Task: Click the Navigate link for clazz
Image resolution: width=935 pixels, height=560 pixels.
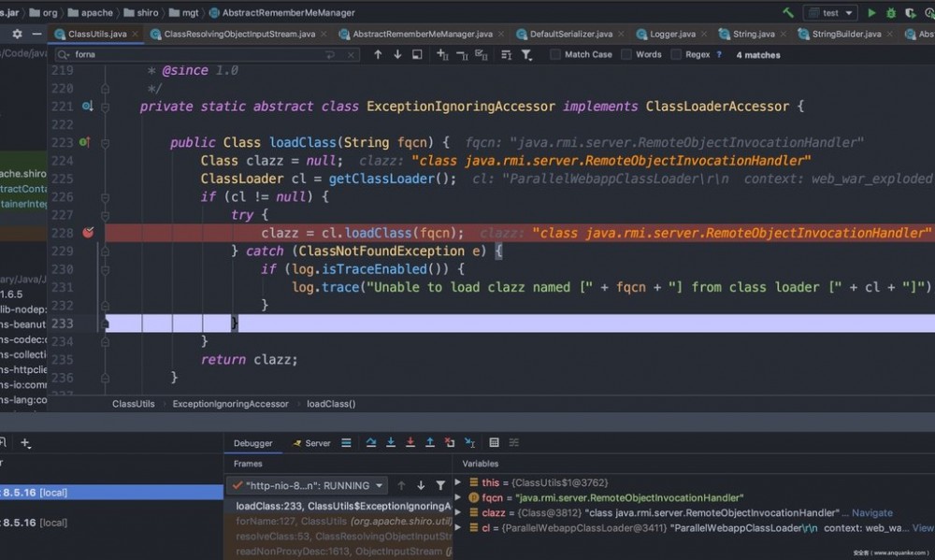Action: coord(871,513)
